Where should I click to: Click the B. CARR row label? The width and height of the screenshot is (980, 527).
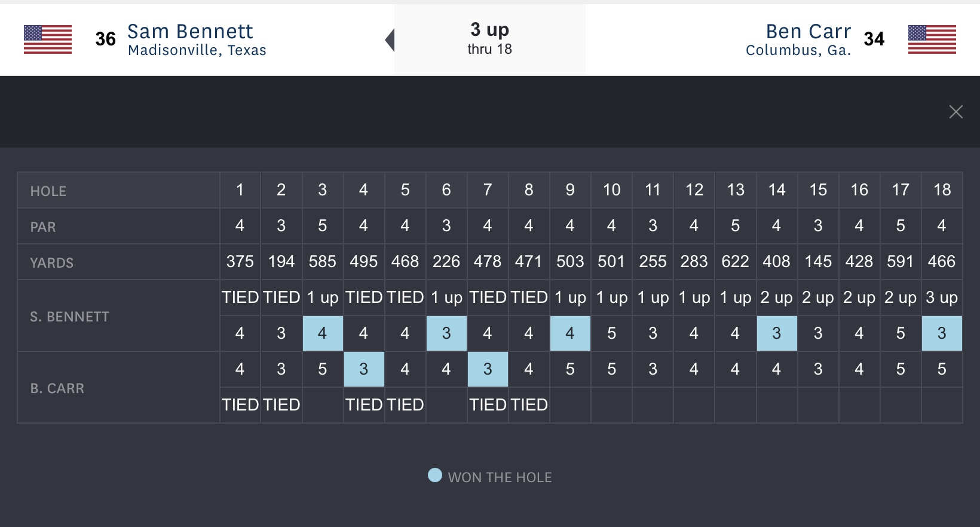(x=57, y=388)
